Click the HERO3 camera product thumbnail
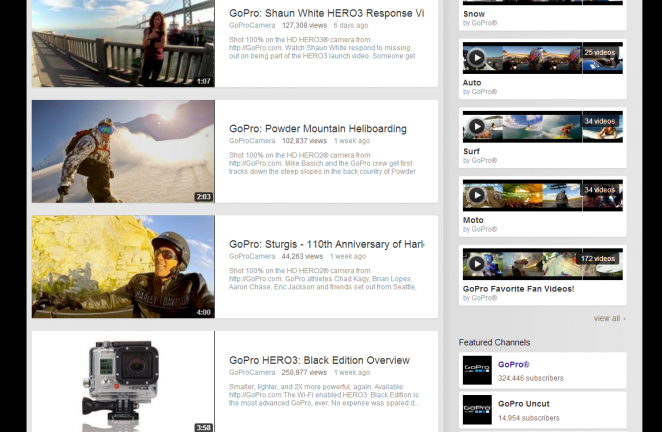Screen dimensions: 662x432 point(123,381)
